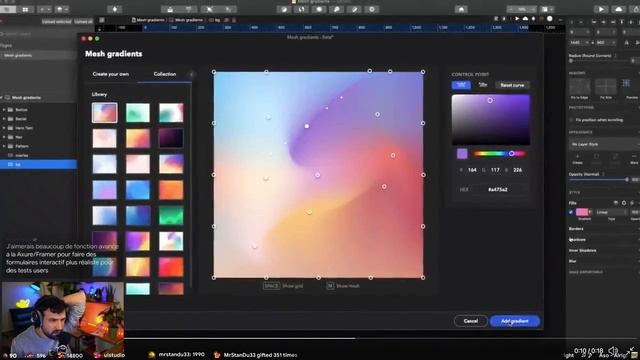Click the R value field showing 164
640x360 pixels.
coord(472,170)
